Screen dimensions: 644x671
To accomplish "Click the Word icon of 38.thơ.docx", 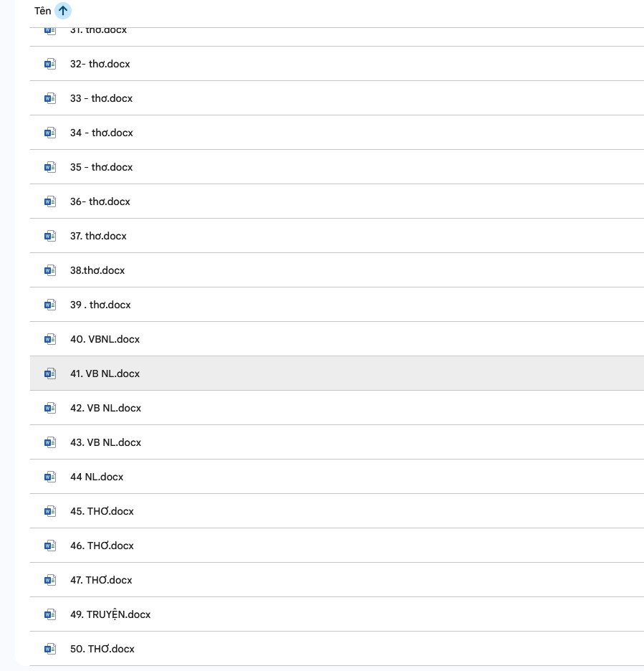I will tap(50, 270).
